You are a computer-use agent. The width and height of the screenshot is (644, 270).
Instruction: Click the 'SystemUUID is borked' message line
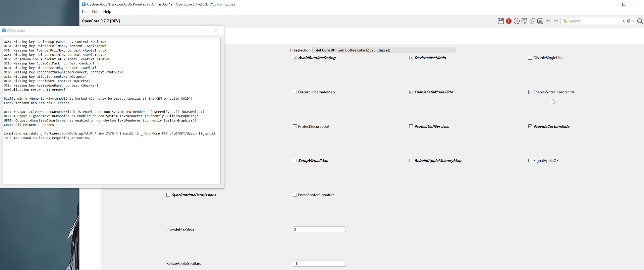(x=98, y=99)
